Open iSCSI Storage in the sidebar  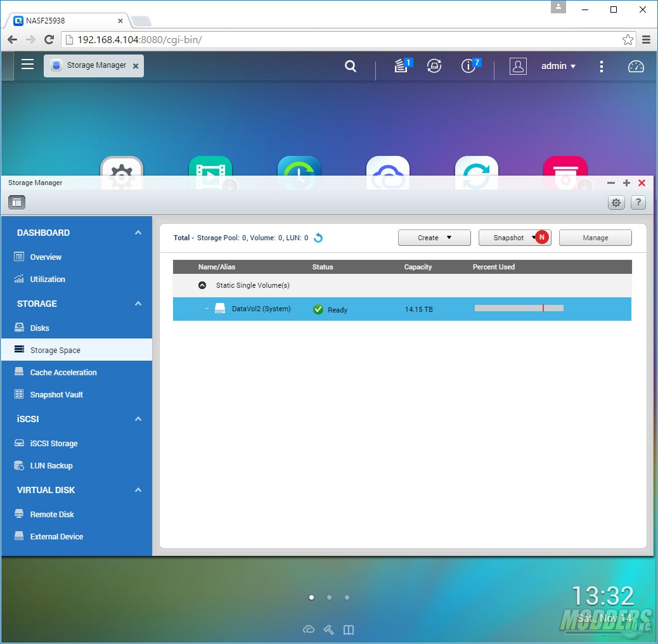pyautogui.click(x=76, y=443)
